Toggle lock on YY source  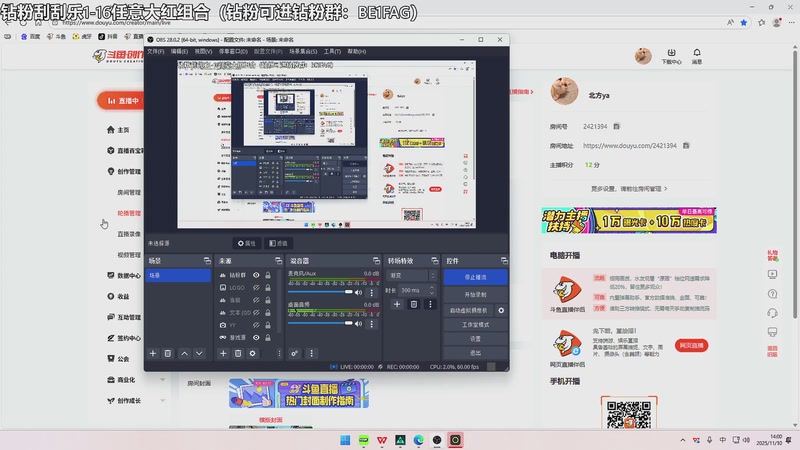tap(268, 324)
